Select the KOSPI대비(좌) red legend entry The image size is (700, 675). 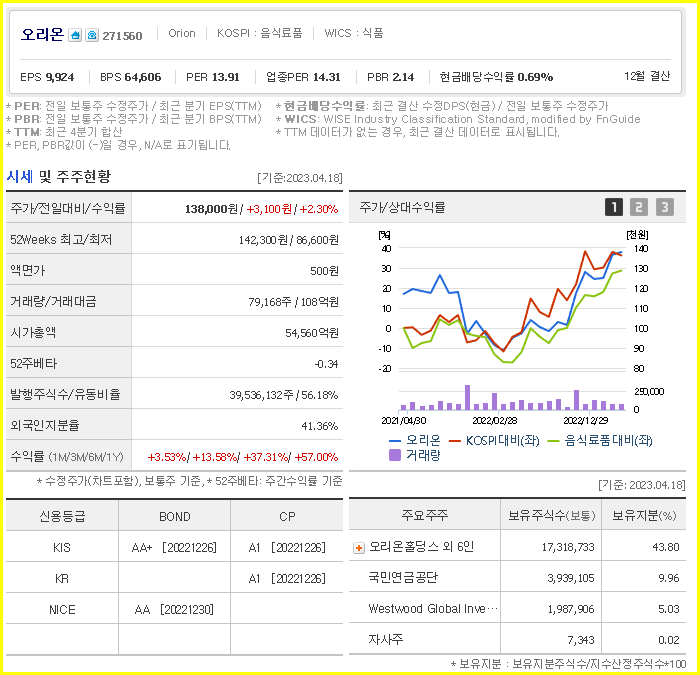(494, 441)
